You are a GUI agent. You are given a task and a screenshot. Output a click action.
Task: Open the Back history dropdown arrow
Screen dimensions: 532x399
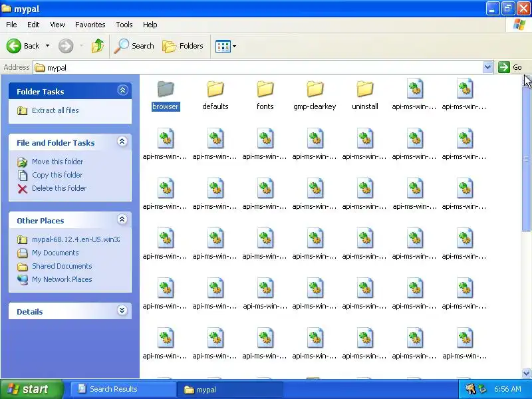coord(47,46)
